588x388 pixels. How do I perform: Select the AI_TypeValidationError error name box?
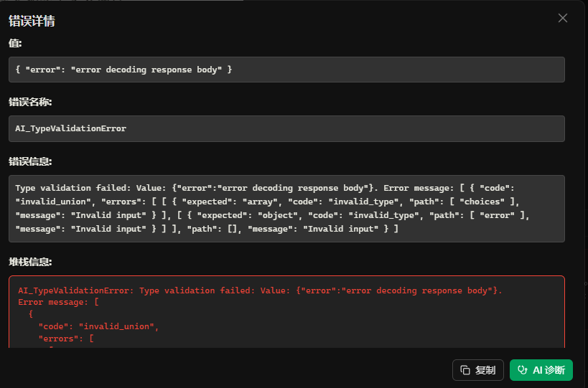tap(286, 128)
